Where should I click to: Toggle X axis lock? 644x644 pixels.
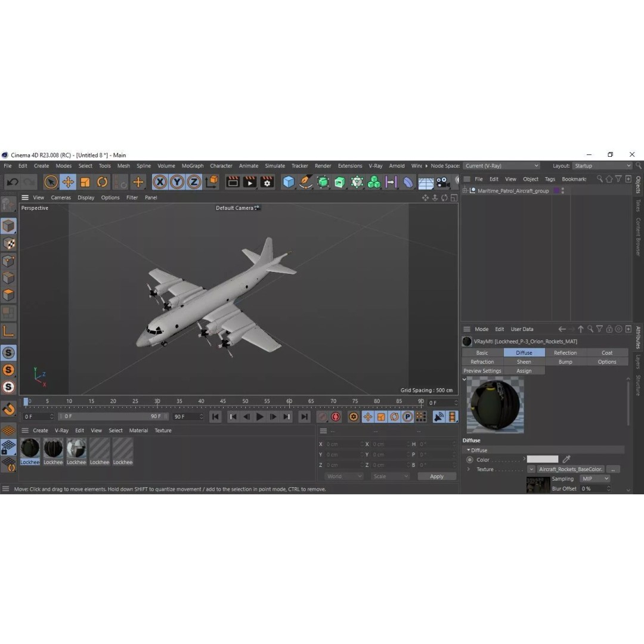pos(160,181)
